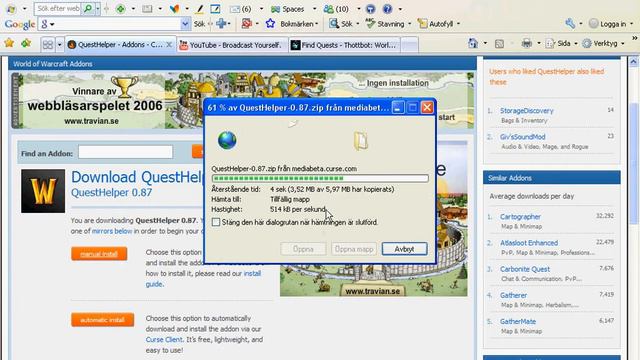Click into the Sök efter webb search box
The width and height of the screenshot is (640, 360).
click(58, 9)
